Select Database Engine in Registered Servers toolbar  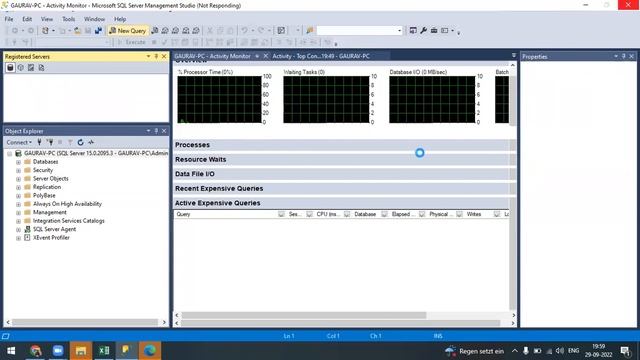(x=10, y=68)
